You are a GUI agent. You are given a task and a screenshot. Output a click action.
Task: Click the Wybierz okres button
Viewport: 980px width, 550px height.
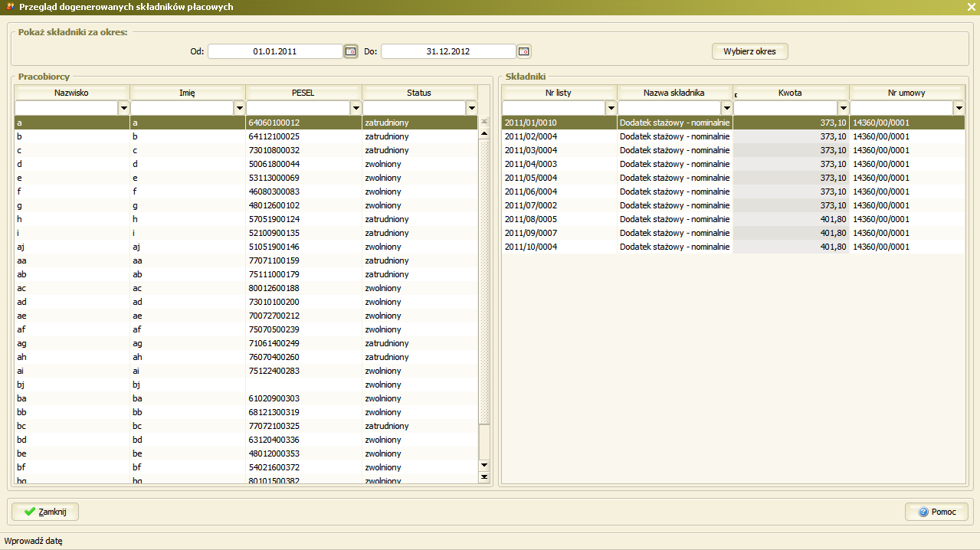click(x=750, y=51)
